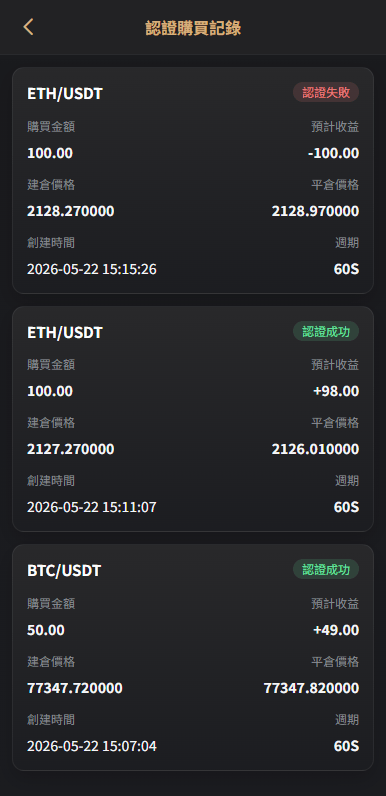This screenshot has height=796, width=386.
Task: Open the failed ETH/USDT record title
Action: tap(65, 93)
